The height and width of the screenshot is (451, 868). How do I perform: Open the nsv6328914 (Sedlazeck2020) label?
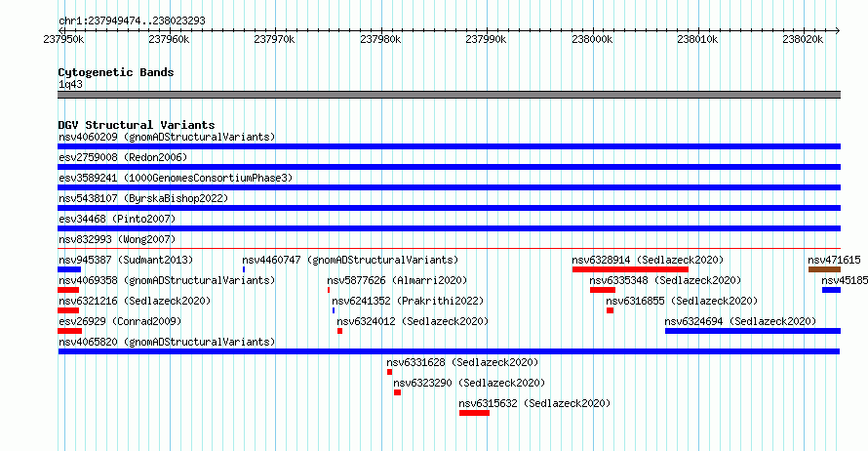pyautogui.click(x=648, y=260)
